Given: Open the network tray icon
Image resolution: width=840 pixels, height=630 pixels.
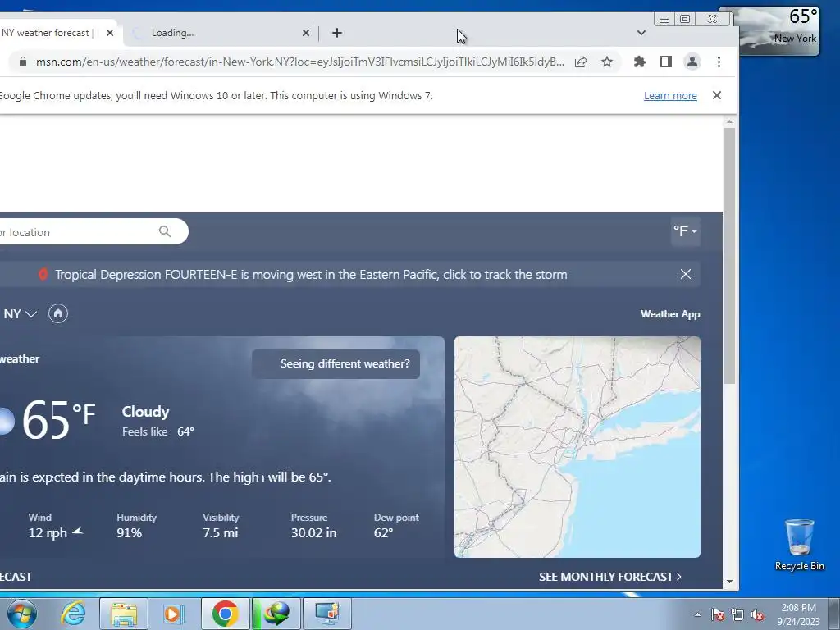Looking at the screenshot, I should (737, 615).
